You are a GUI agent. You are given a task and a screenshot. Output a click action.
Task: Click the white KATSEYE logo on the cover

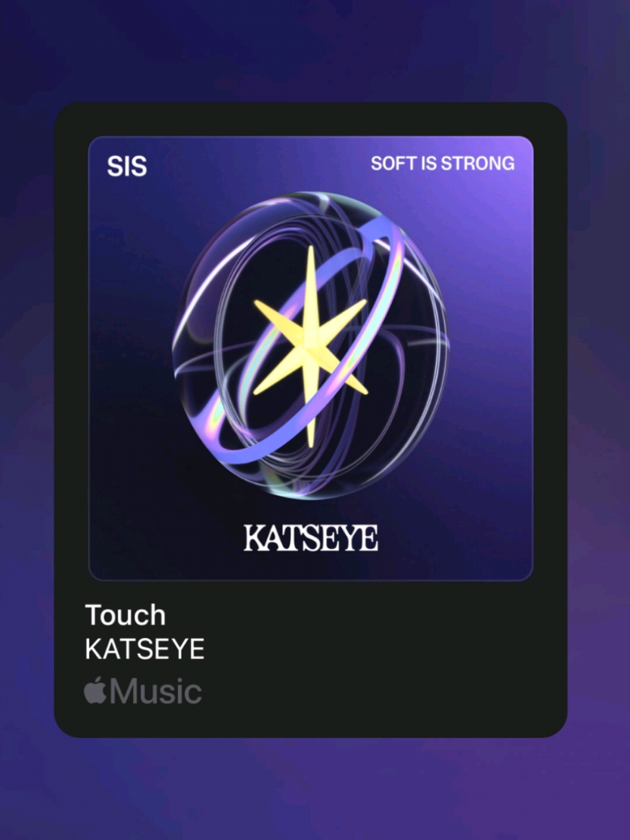(x=311, y=538)
